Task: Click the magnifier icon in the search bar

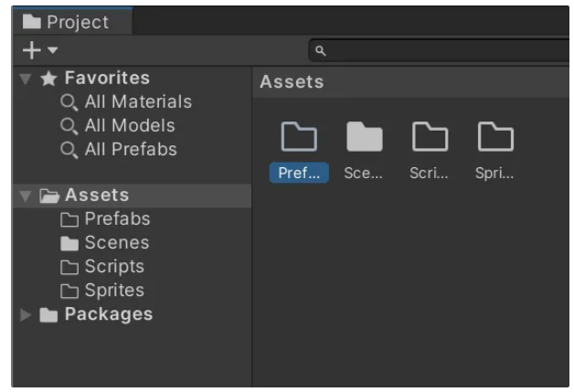Action: 320,51
